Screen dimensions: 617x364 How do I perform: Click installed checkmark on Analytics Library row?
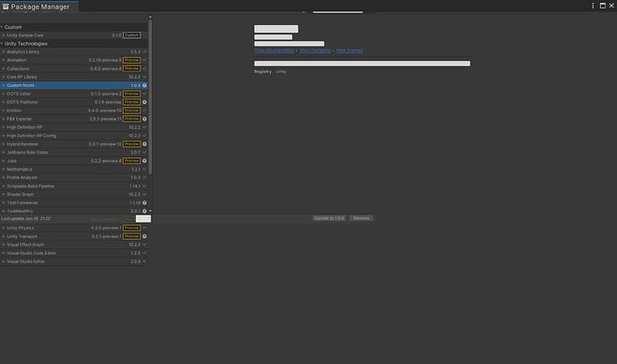click(x=144, y=52)
